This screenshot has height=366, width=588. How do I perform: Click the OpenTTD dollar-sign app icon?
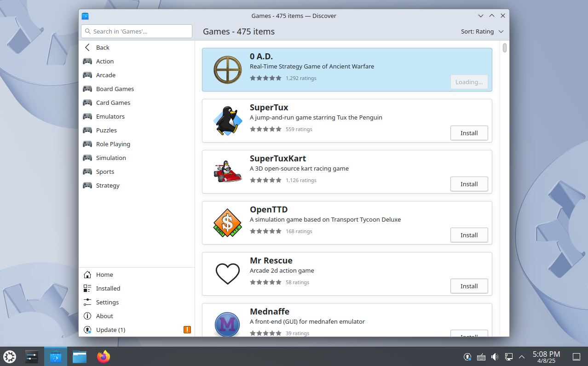(227, 223)
